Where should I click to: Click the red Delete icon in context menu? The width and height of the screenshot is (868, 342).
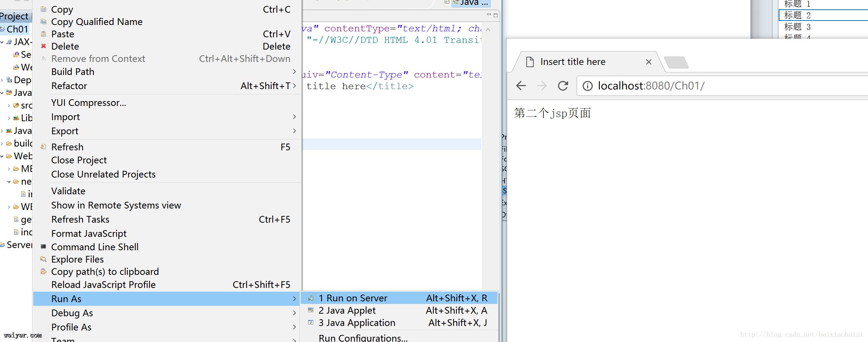[43, 46]
